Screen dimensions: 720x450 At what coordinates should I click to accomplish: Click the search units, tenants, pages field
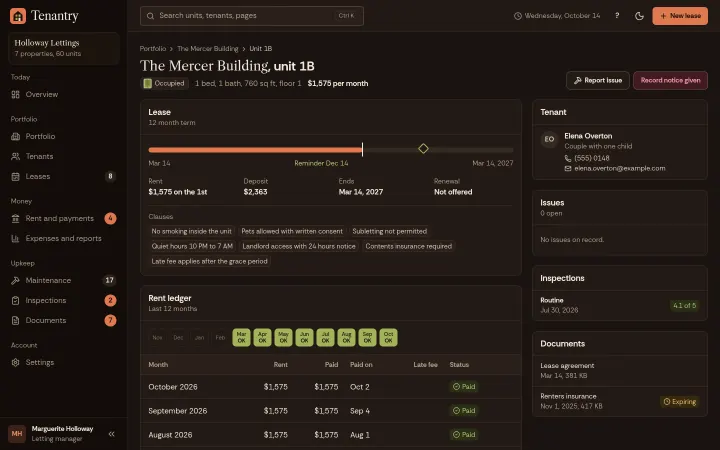[x=252, y=16]
